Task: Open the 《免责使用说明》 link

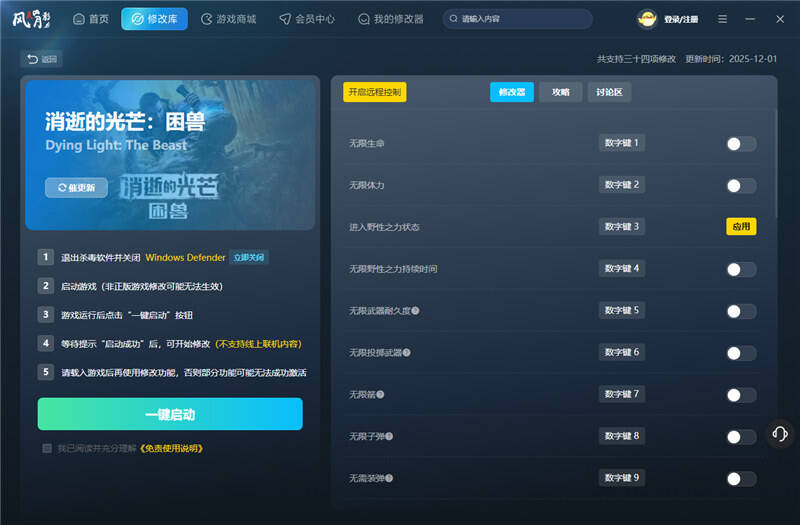Action: (x=171, y=448)
